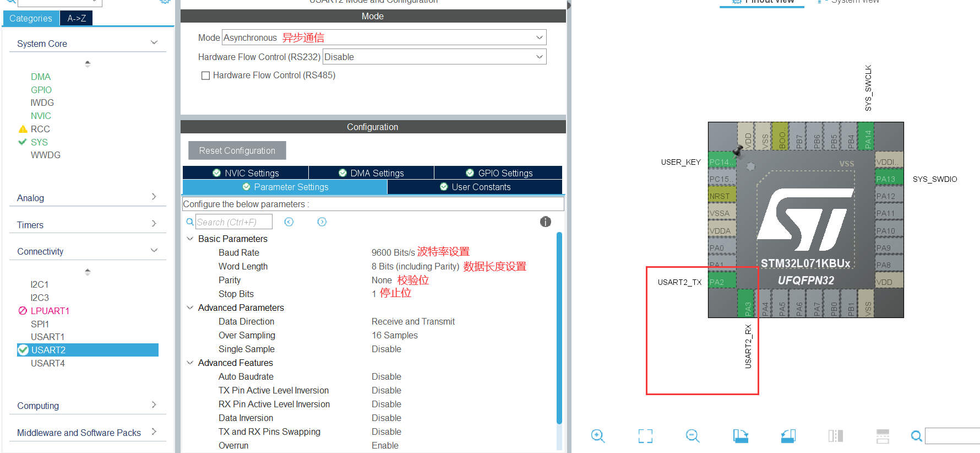This screenshot has height=453, width=980.
Task: Select USART4 in Connectivity list
Action: click(x=48, y=363)
